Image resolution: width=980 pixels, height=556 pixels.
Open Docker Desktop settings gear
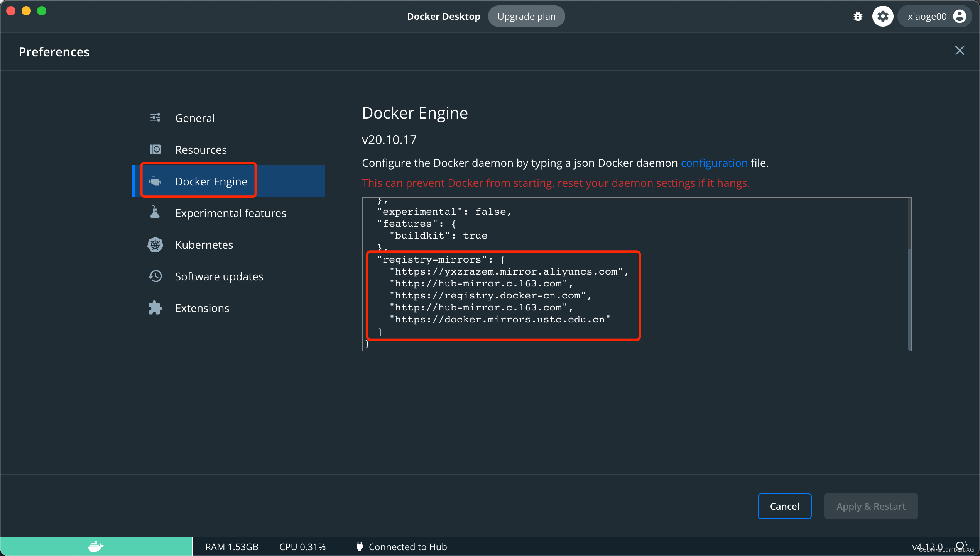pyautogui.click(x=883, y=16)
